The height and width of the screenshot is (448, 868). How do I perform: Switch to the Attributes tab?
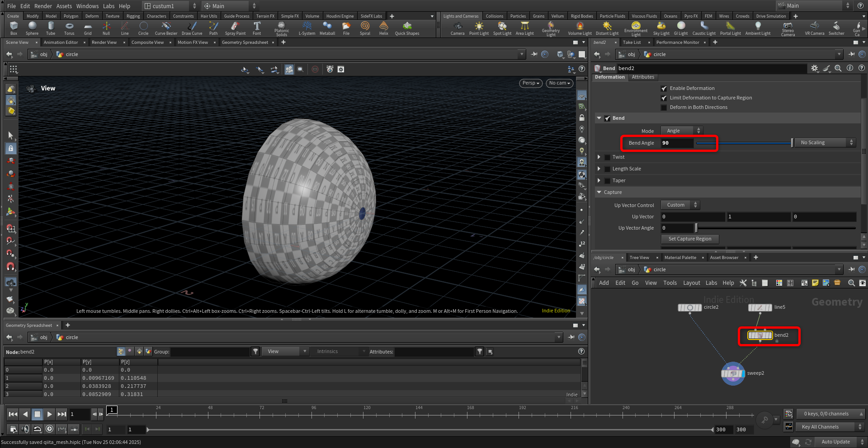tap(642, 77)
